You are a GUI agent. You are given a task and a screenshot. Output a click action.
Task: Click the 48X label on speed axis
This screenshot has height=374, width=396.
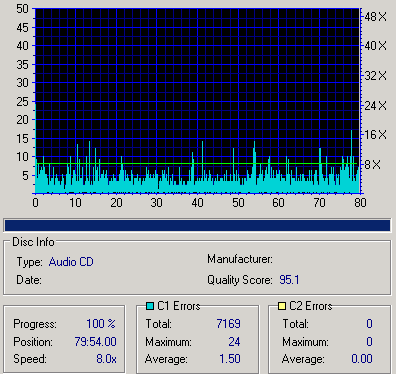point(375,17)
